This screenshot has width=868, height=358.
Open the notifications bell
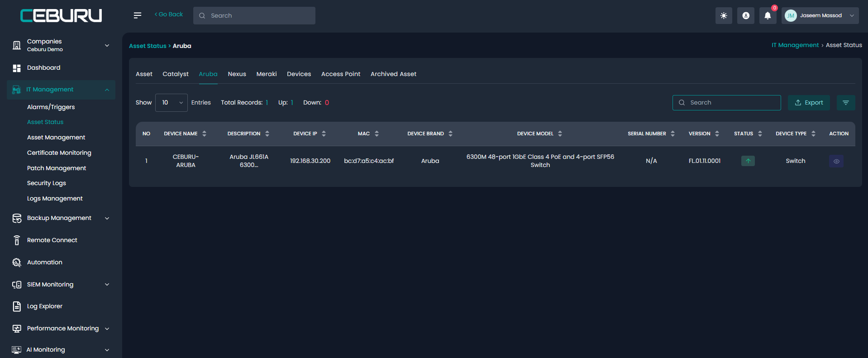tap(768, 15)
